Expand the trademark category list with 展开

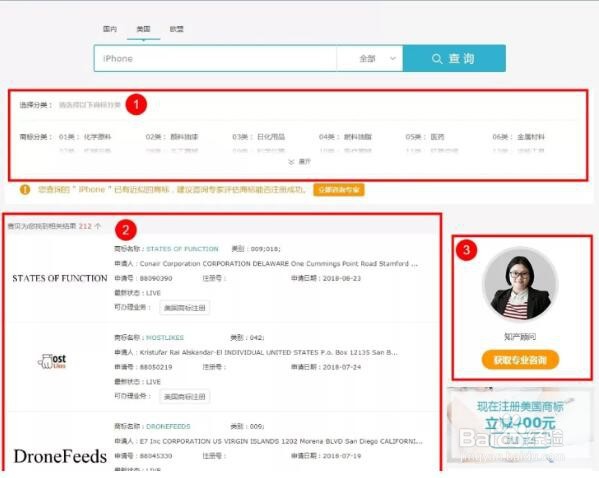click(x=300, y=162)
